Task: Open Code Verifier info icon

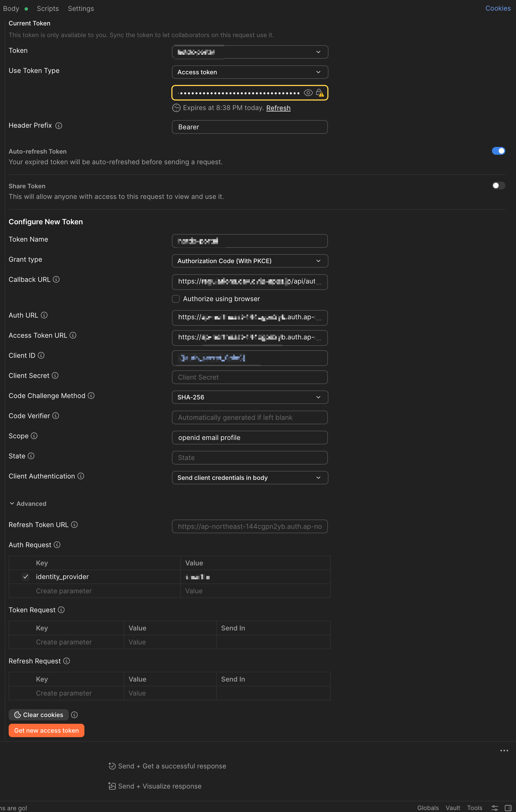Action: (56, 415)
